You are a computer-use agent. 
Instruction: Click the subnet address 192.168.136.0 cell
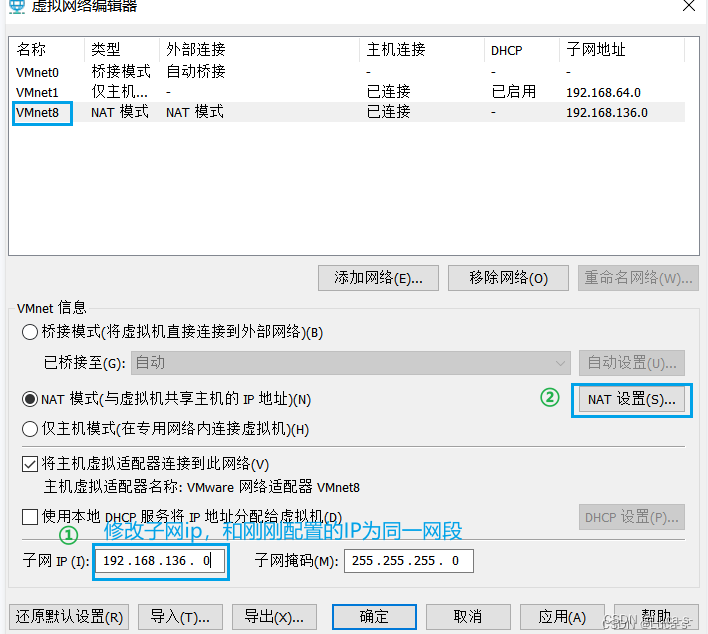click(x=607, y=112)
